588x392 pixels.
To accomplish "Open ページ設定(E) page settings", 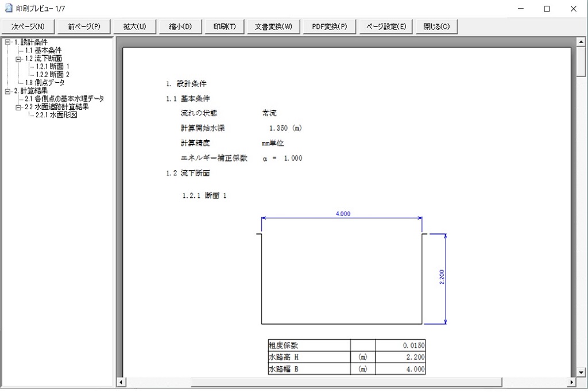I will (386, 26).
